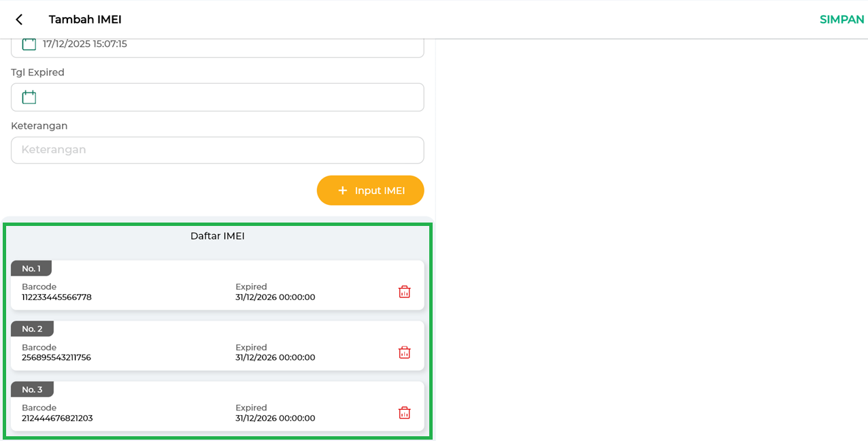
Task: Click trash icon for IMEI No. 3
Action: pyautogui.click(x=404, y=413)
